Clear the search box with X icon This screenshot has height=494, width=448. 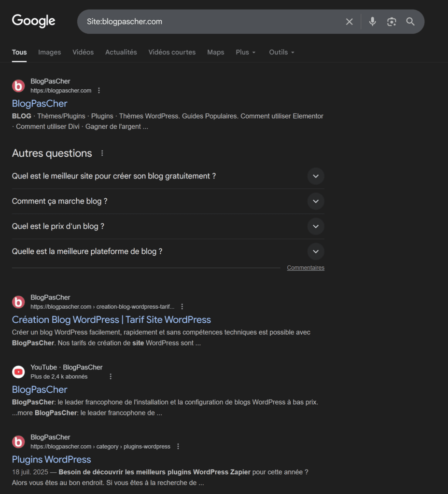coord(350,22)
